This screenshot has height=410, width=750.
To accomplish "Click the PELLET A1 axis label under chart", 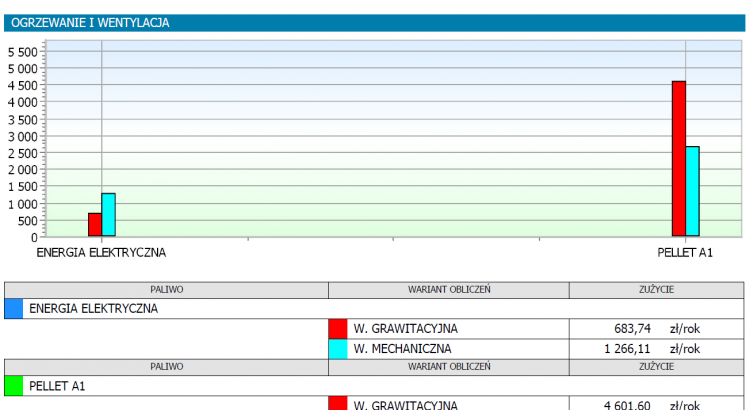I will tap(685, 253).
